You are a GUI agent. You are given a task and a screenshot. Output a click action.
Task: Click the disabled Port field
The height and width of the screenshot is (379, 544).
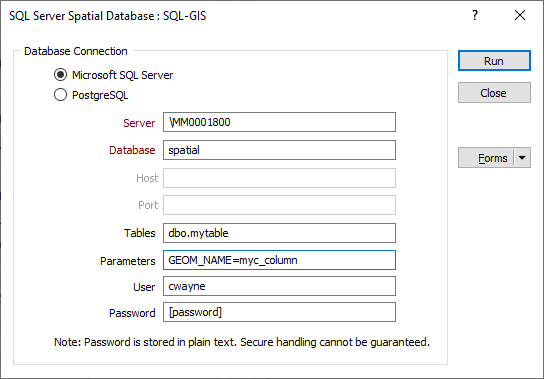click(x=279, y=205)
